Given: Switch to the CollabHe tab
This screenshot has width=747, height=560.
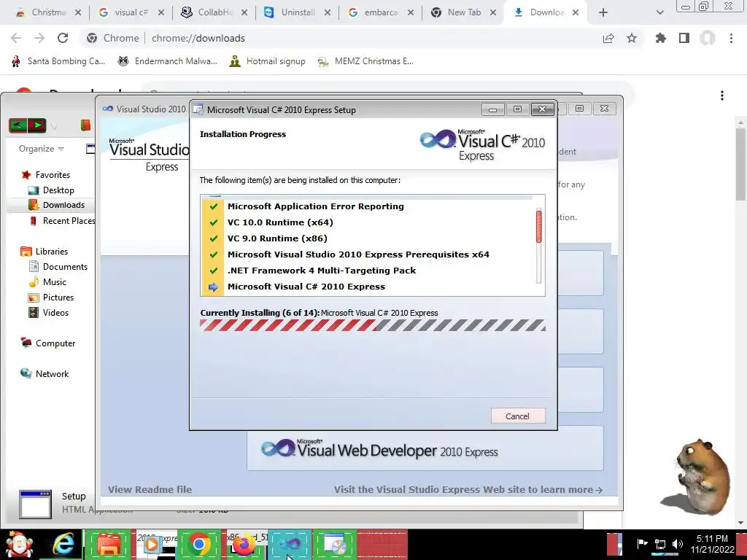Looking at the screenshot, I should pos(214,12).
